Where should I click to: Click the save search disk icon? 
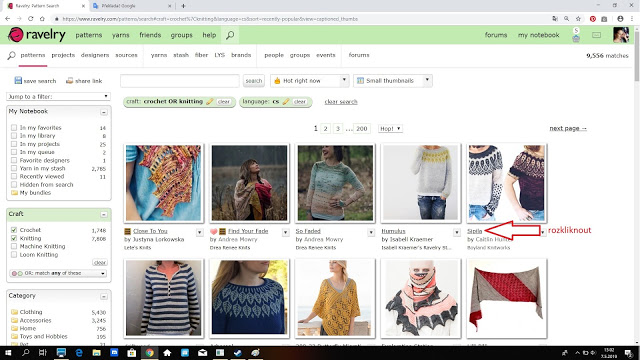tap(18, 80)
